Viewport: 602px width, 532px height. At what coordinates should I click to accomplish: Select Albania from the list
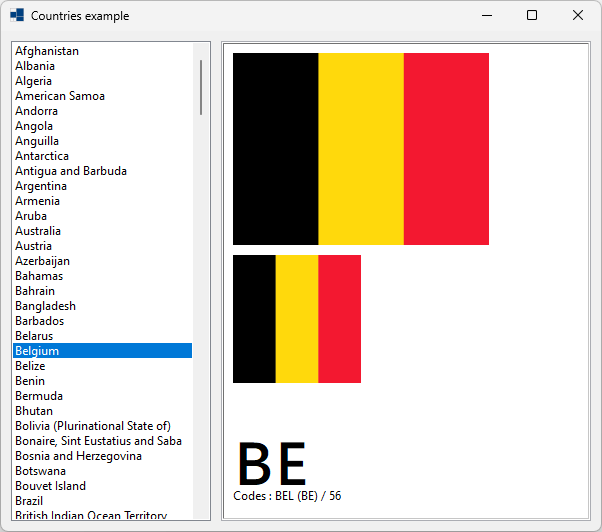(35, 66)
